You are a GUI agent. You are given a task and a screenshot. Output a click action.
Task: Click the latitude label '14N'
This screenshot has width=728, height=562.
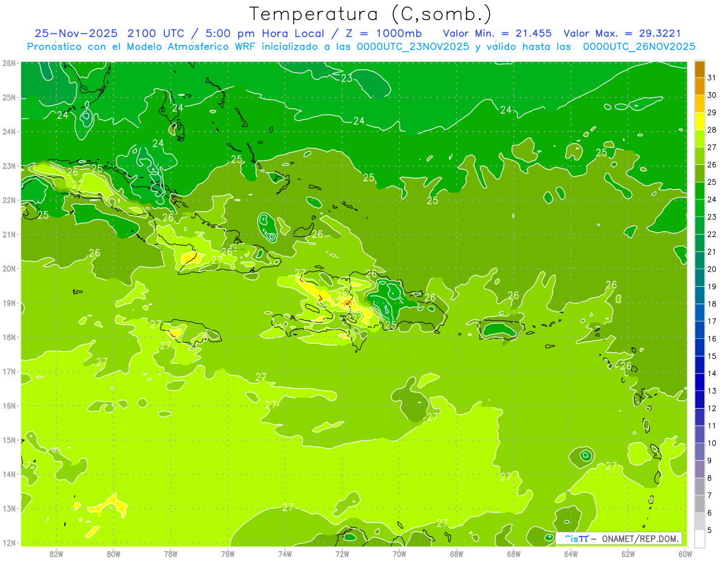[x=9, y=474]
